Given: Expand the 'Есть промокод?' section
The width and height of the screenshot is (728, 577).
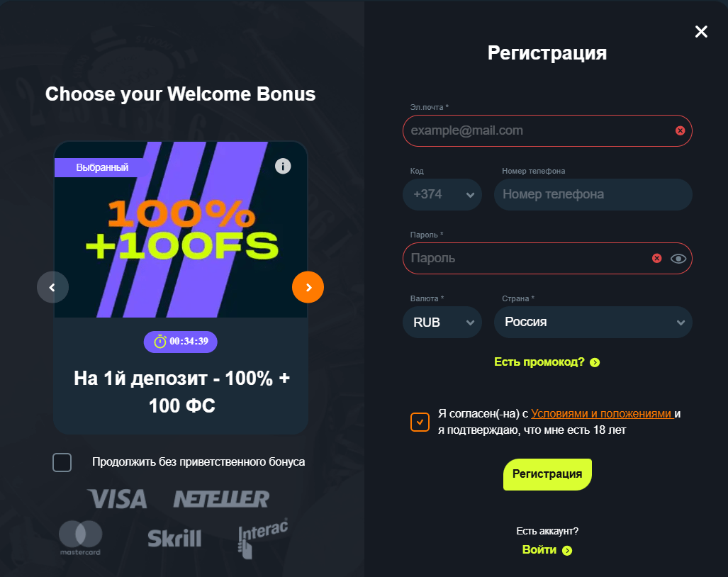Looking at the screenshot, I should coord(547,362).
